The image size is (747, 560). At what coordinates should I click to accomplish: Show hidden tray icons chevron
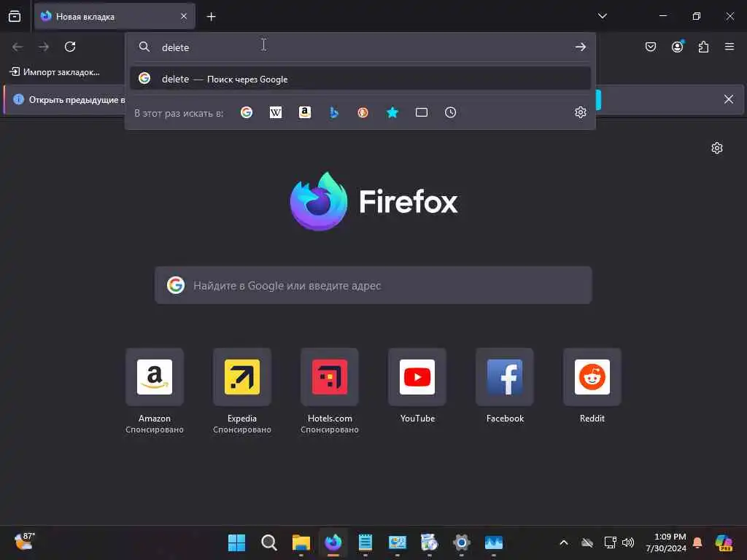point(564,542)
